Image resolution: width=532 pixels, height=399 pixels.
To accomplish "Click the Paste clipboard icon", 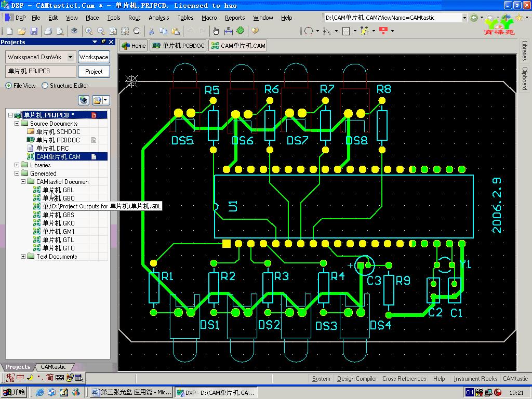I will click(176, 31).
